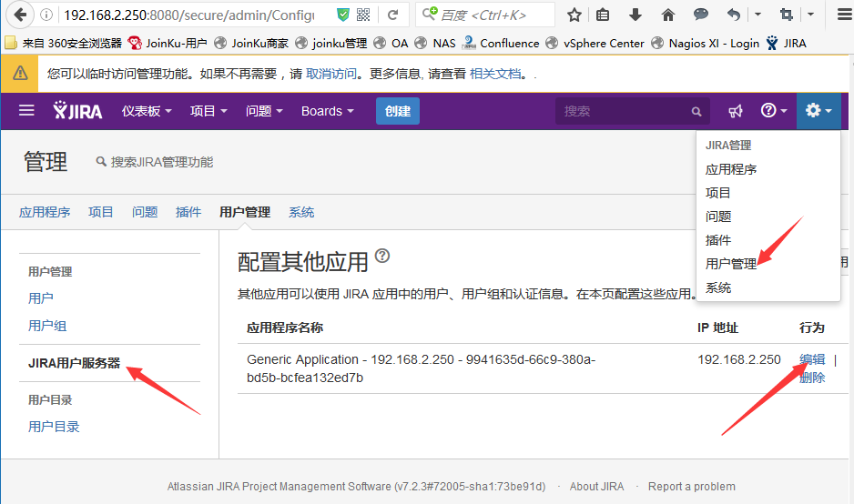Open the OA bookmark
This screenshot has height=504, width=854.
(391, 43)
